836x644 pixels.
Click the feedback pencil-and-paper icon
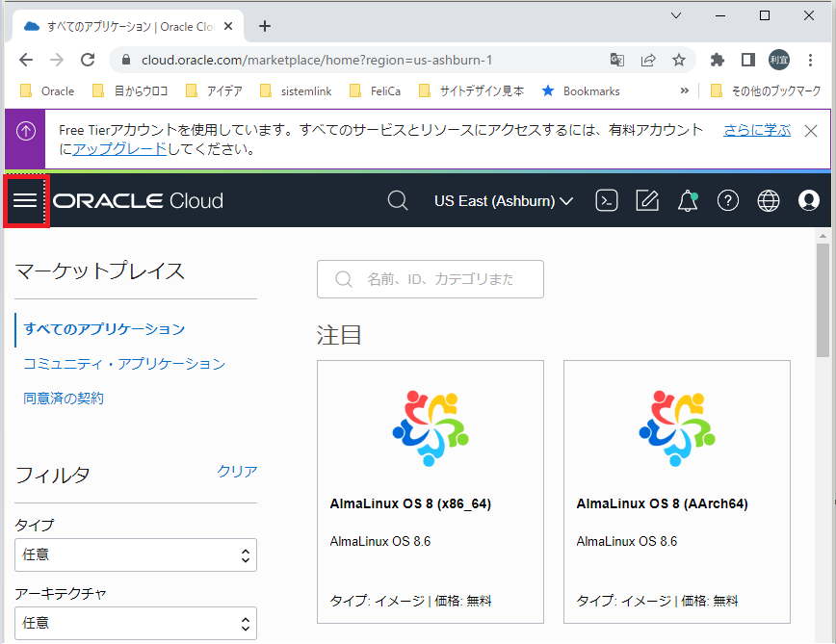coord(647,201)
